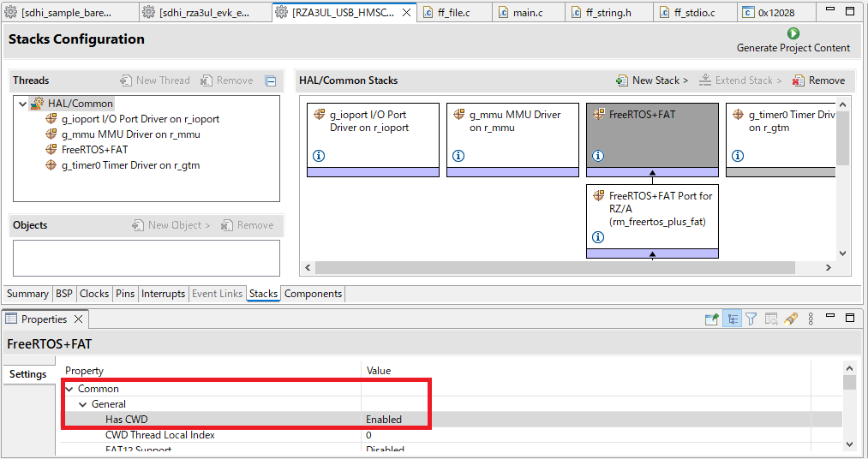
Task: Click info icon on g_ioport stack box
Action: [x=319, y=156]
